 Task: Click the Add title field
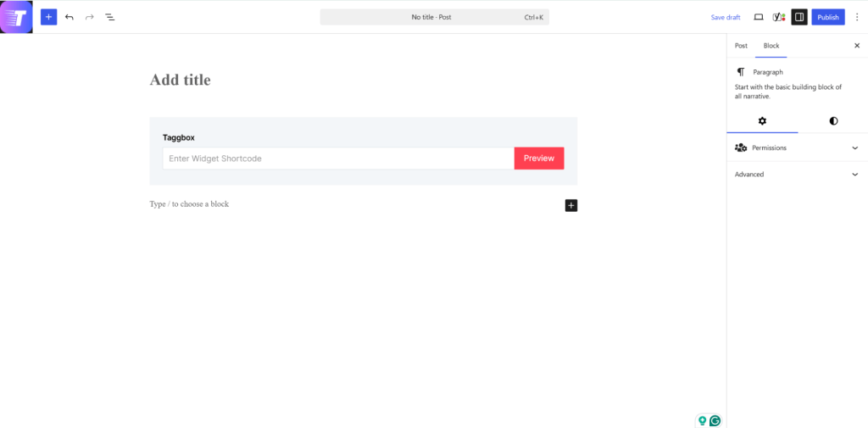tap(363, 81)
